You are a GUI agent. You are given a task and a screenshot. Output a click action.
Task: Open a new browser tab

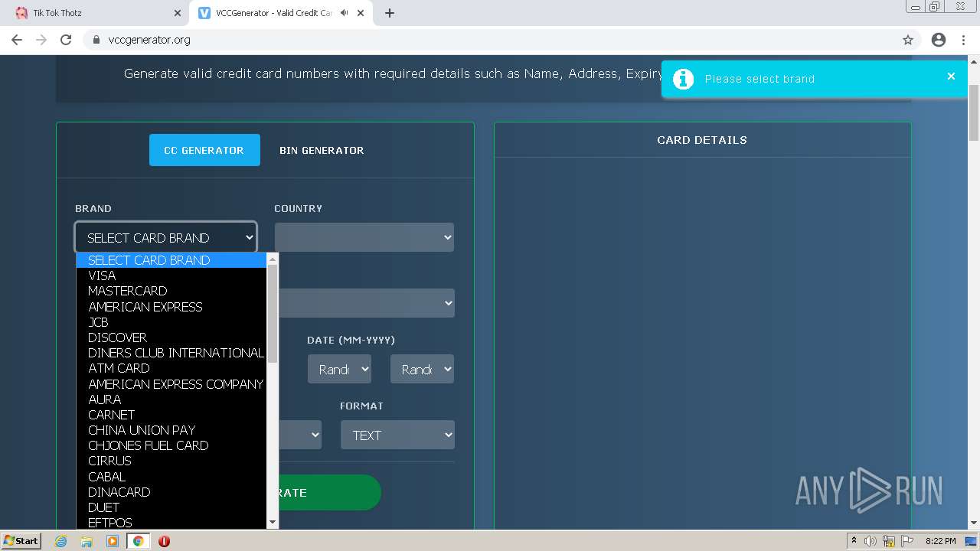point(390,13)
